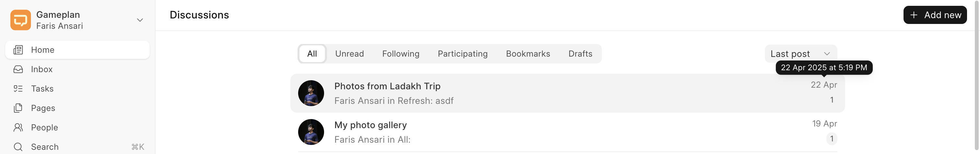Click avatar beside My photo gallery

pyautogui.click(x=311, y=132)
